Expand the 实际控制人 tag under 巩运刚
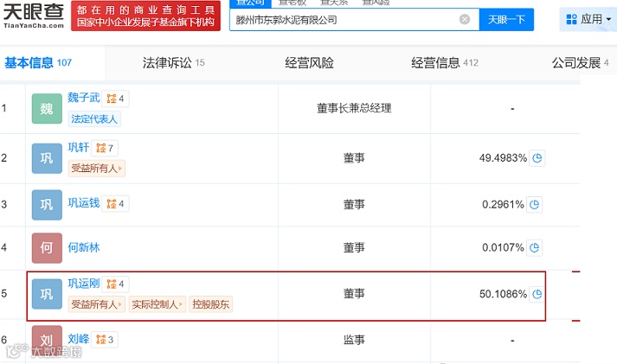The width and height of the screenshot is (617, 364). [x=157, y=304]
